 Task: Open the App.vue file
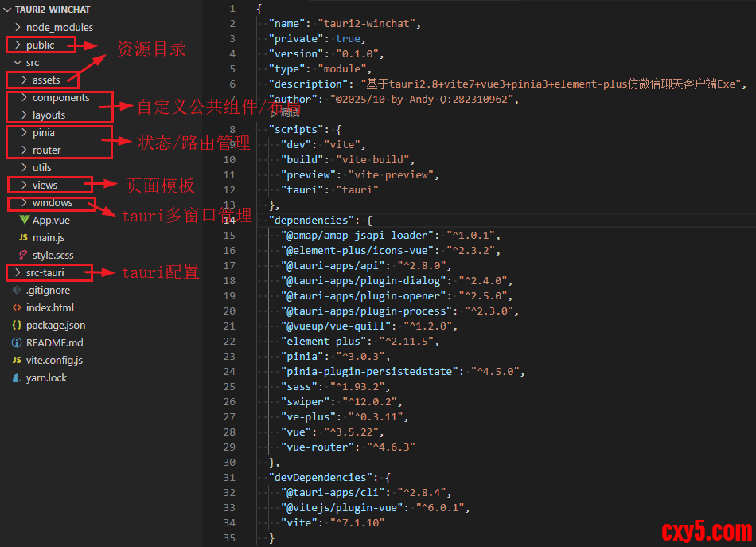click(51, 220)
